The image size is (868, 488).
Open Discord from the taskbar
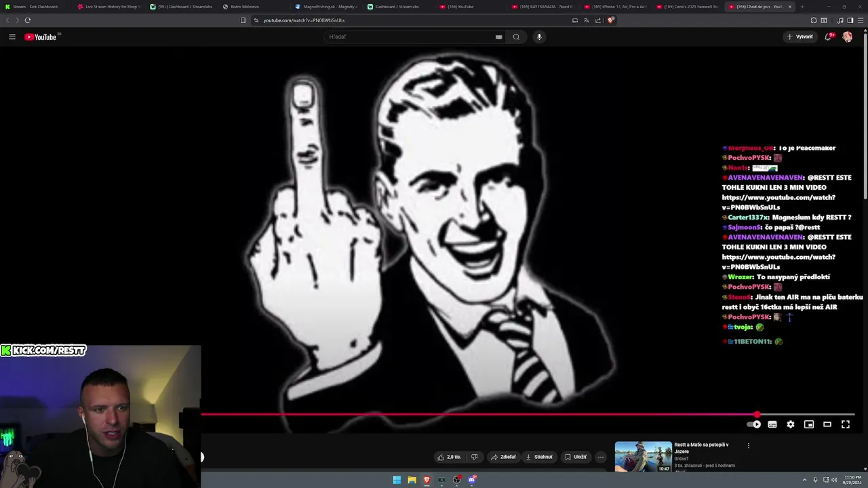pos(472,480)
